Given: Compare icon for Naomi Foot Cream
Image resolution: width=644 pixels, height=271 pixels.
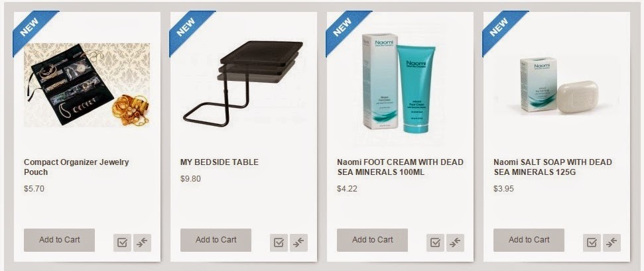Looking at the screenshot, I should coord(455,243).
